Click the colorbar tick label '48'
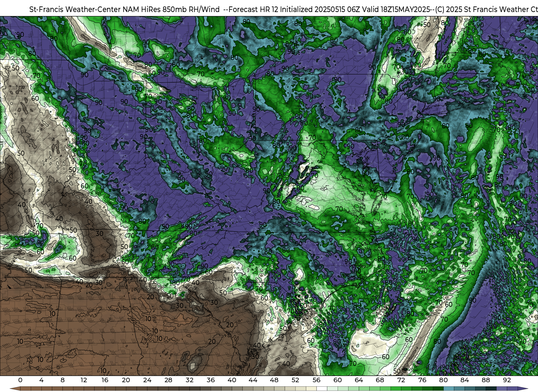538x392 pixels. (x=274, y=380)
